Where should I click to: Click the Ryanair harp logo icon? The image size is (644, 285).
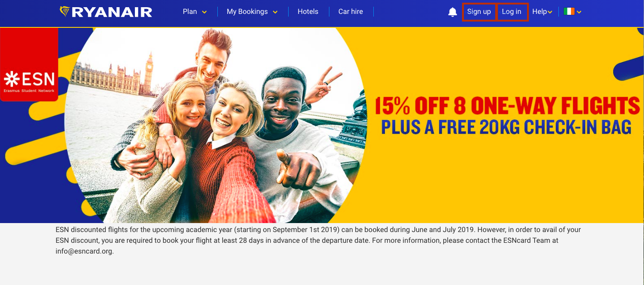[x=65, y=12]
